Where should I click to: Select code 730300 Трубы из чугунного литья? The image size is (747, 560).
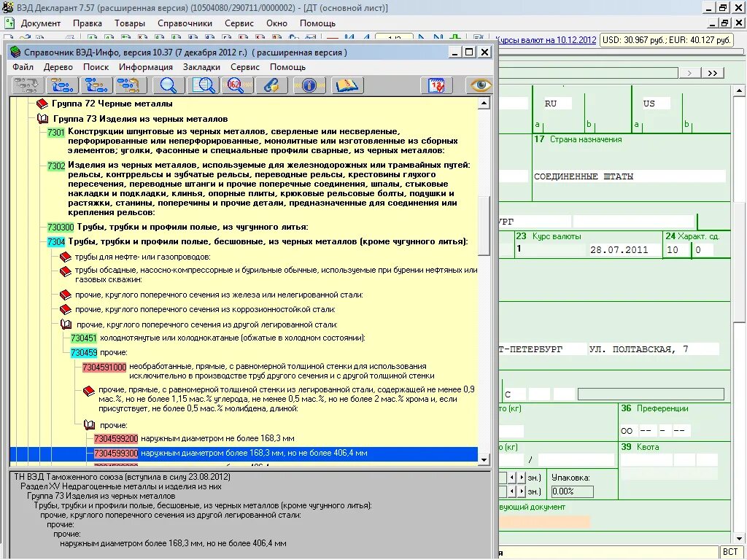pos(61,227)
